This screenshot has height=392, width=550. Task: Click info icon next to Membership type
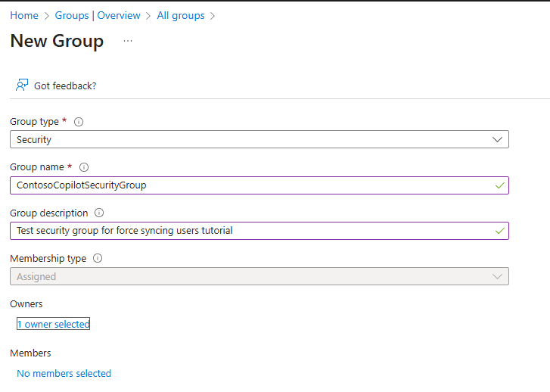pyautogui.click(x=97, y=258)
